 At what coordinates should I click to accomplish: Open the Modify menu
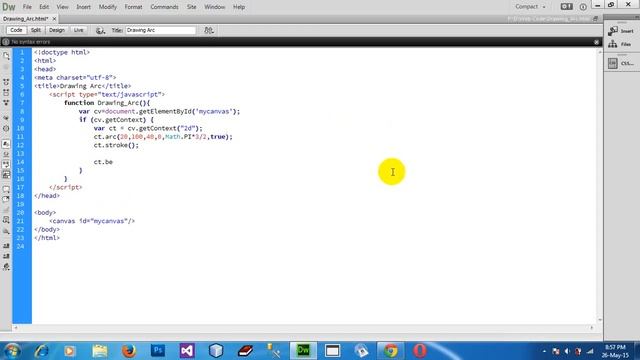[x=108, y=7]
